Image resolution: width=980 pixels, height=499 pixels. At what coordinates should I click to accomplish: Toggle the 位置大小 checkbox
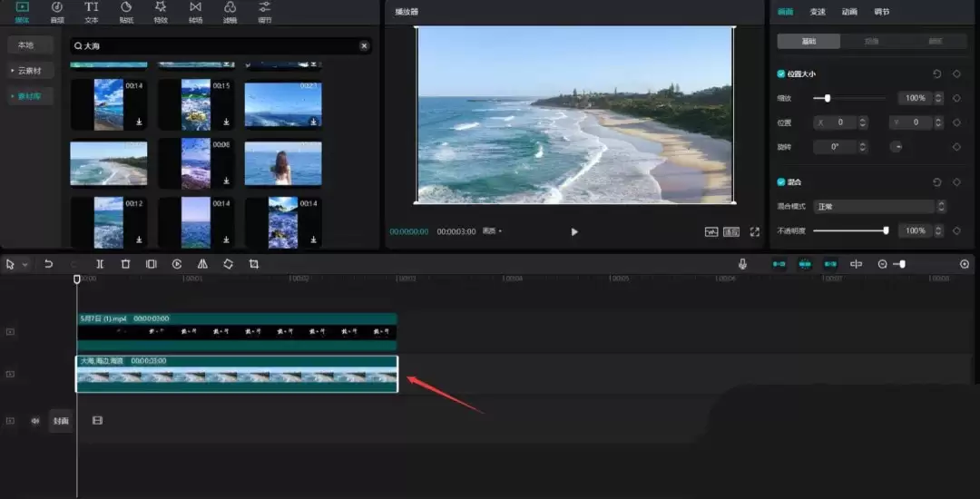pyautogui.click(x=781, y=74)
